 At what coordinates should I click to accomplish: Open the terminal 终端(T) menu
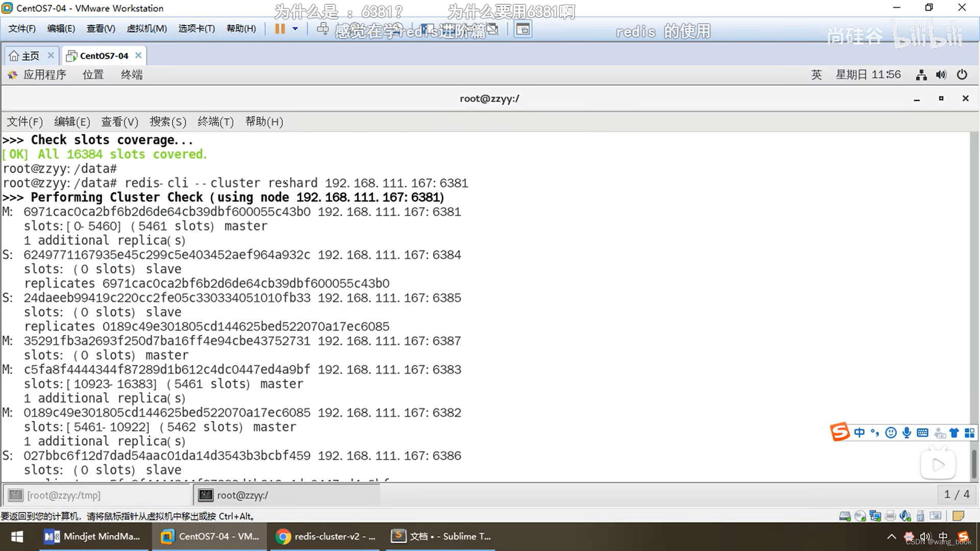[215, 122]
